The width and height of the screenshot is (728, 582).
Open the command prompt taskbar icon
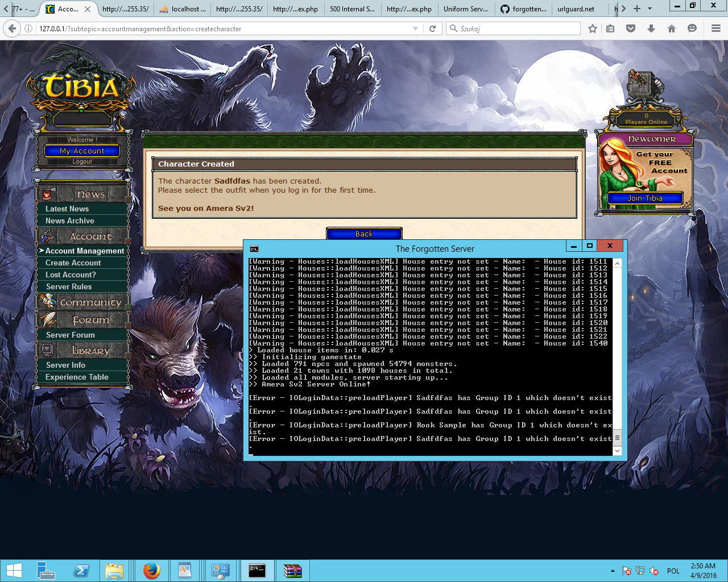pyautogui.click(x=257, y=571)
